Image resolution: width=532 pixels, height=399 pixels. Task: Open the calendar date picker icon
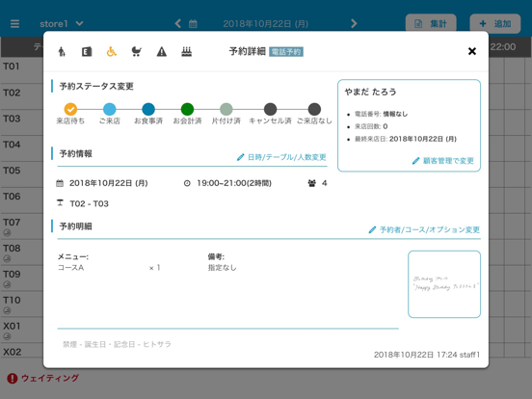point(193,24)
